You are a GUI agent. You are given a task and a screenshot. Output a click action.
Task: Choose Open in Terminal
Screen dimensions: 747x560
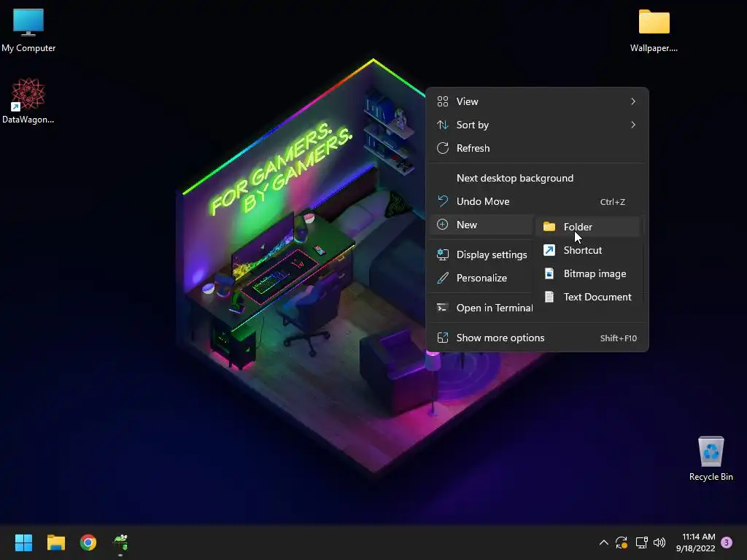481,308
